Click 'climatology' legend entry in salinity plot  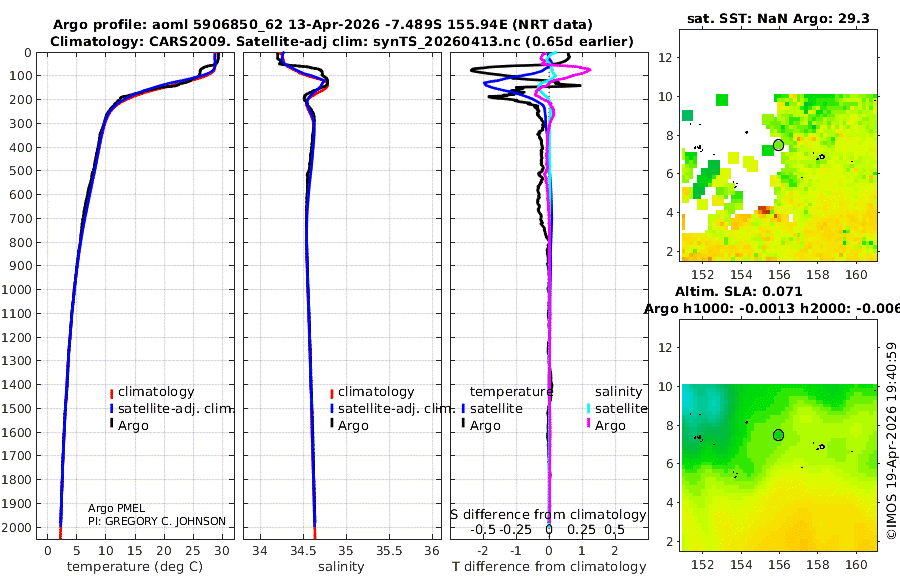(376, 392)
